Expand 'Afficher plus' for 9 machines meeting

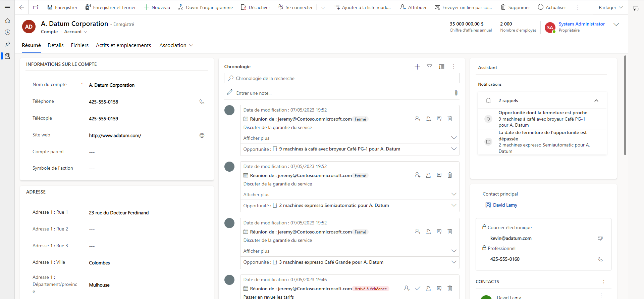click(454, 138)
